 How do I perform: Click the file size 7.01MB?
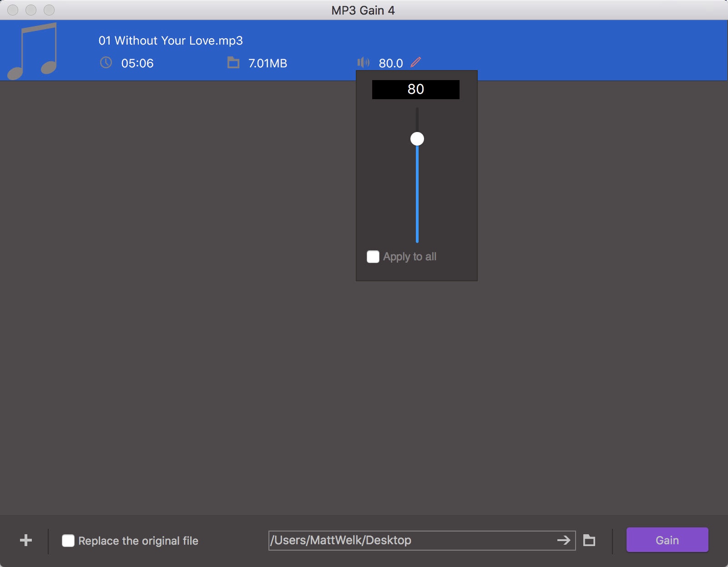point(268,63)
